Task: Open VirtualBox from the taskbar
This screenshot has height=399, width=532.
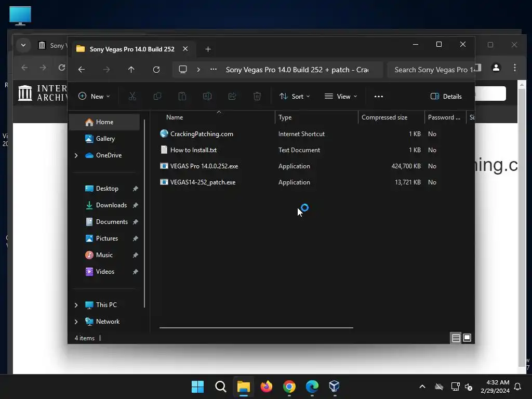Action: tap(334, 387)
